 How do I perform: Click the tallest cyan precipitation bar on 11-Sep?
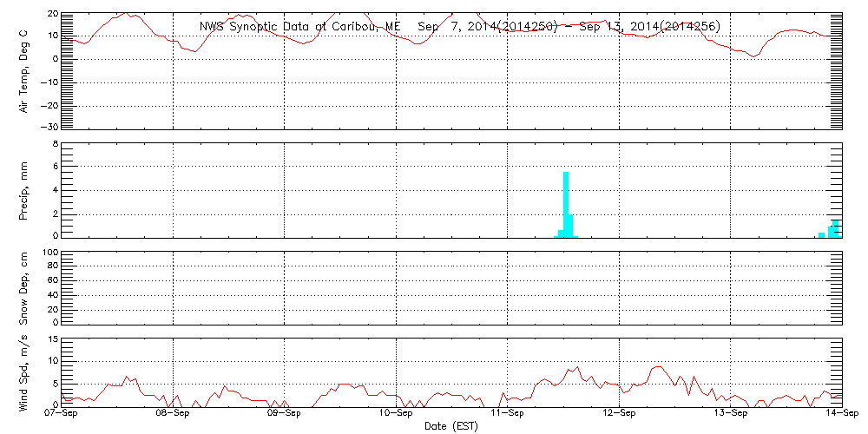(x=566, y=204)
